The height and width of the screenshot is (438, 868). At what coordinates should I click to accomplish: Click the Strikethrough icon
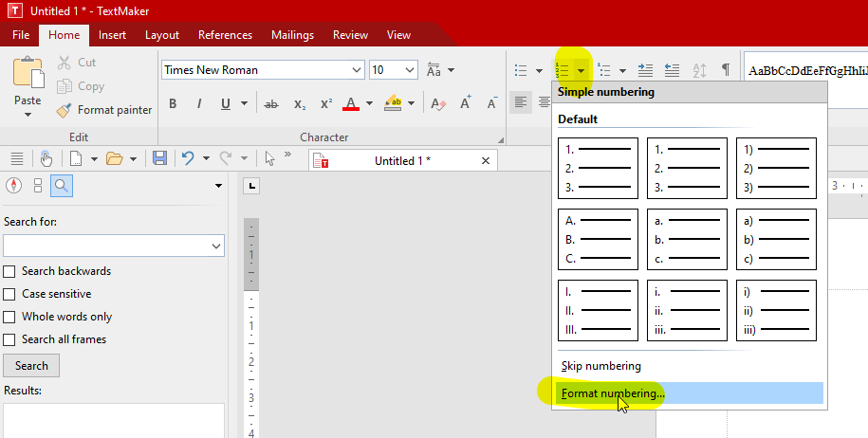pyautogui.click(x=270, y=104)
